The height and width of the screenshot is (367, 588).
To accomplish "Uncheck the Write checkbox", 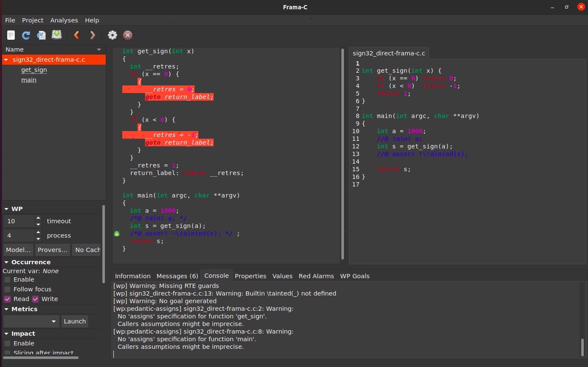I will point(36,299).
